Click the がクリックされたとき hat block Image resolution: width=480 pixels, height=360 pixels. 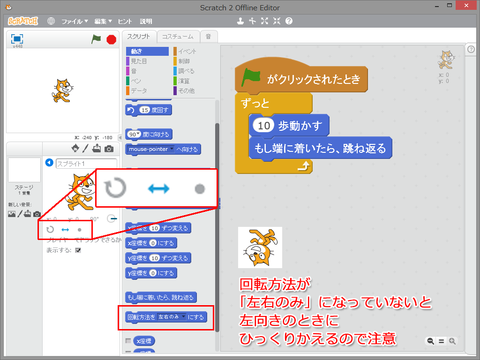point(301,77)
